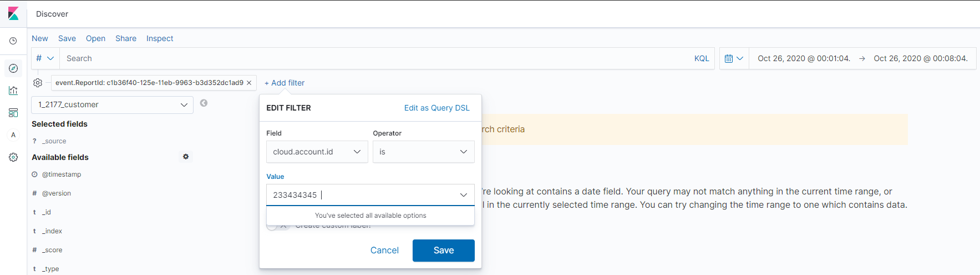
Task: Expand the cloud.account.id Field dropdown
Action: point(317,152)
